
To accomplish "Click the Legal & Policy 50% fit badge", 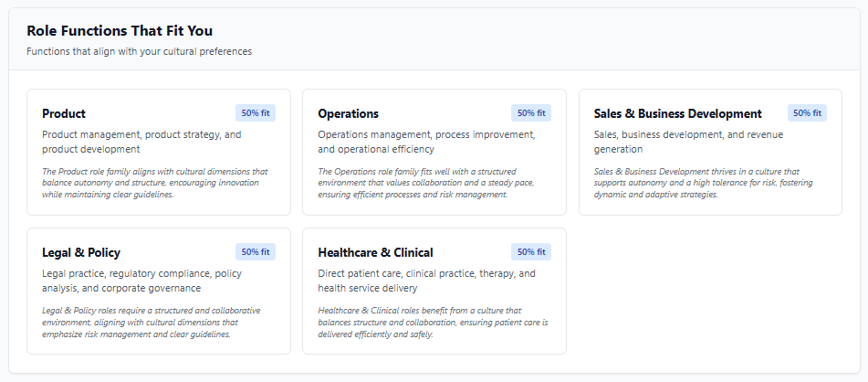I will coord(256,252).
